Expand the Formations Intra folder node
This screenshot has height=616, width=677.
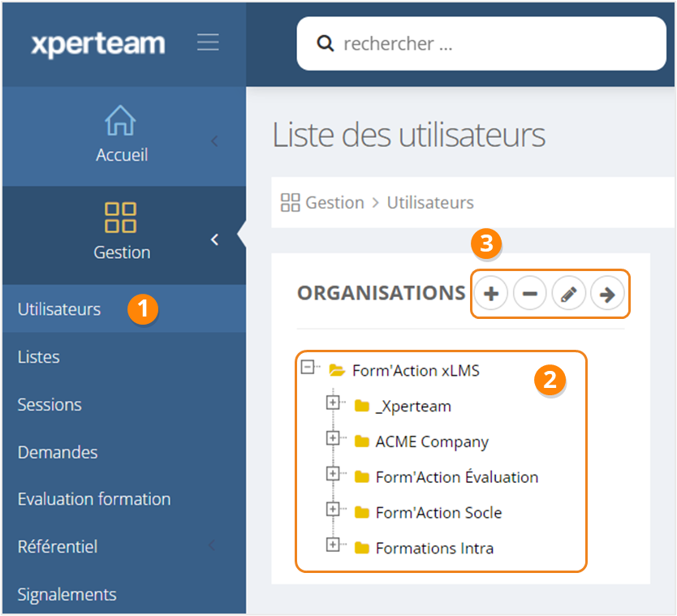[x=332, y=545]
